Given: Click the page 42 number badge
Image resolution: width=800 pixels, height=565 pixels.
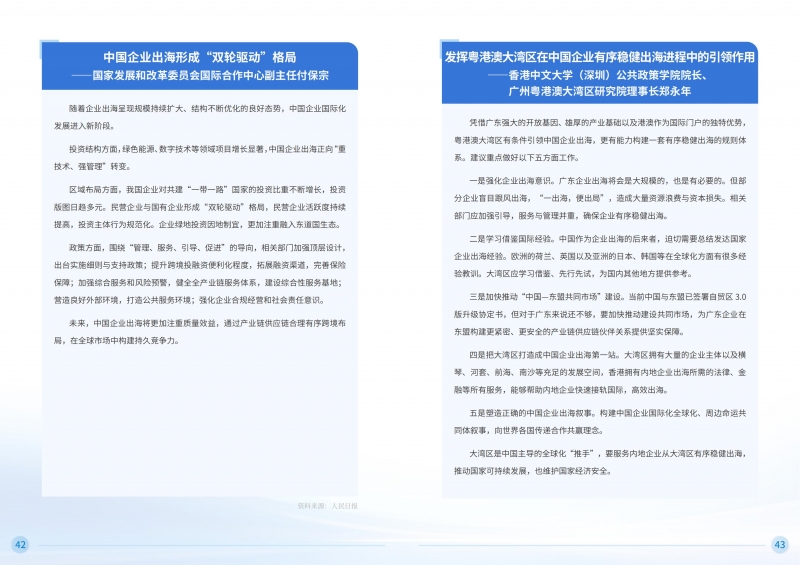Looking at the screenshot, I should click(x=19, y=544).
